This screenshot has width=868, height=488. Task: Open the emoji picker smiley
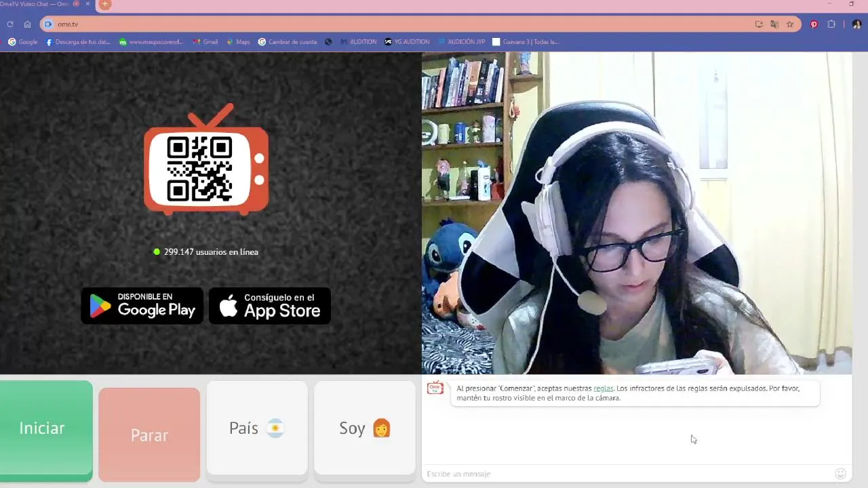[x=841, y=474]
